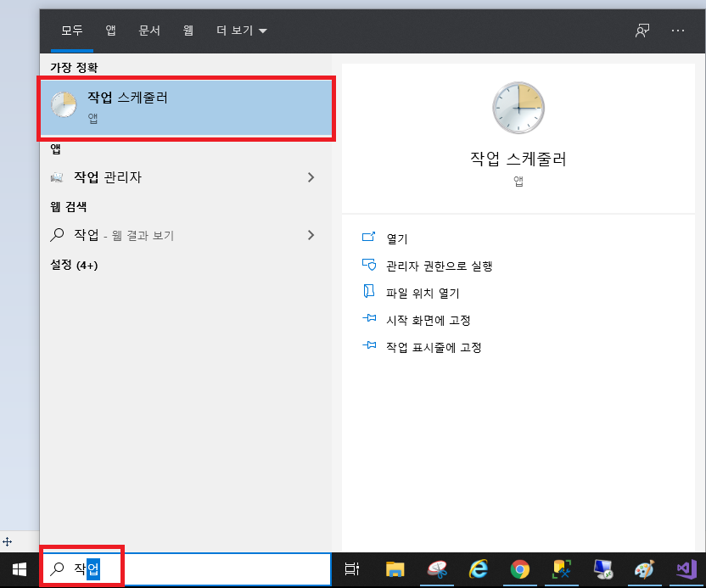Choose 파일 위치 열기 action

[x=422, y=293]
